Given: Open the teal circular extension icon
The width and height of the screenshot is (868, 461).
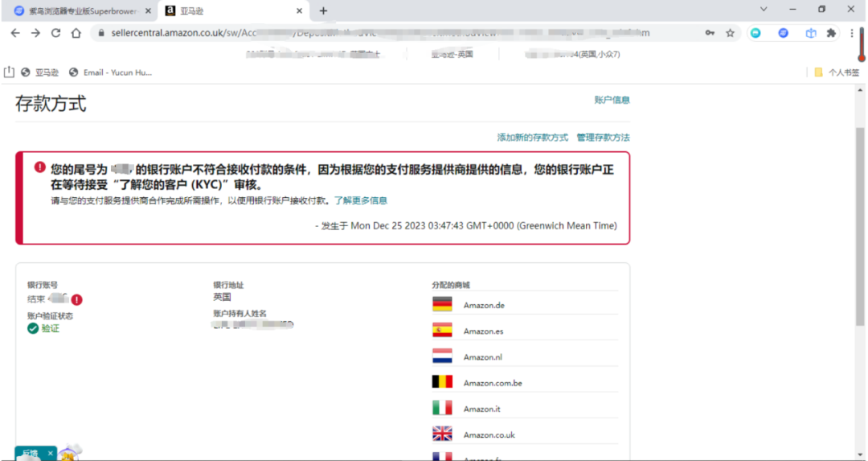Looking at the screenshot, I should coord(755,33).
